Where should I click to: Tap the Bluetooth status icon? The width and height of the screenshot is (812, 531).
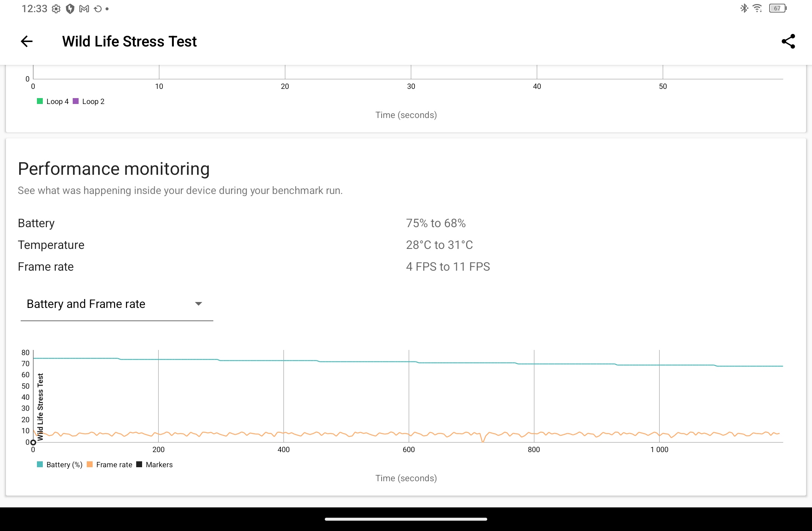[744, 8]
